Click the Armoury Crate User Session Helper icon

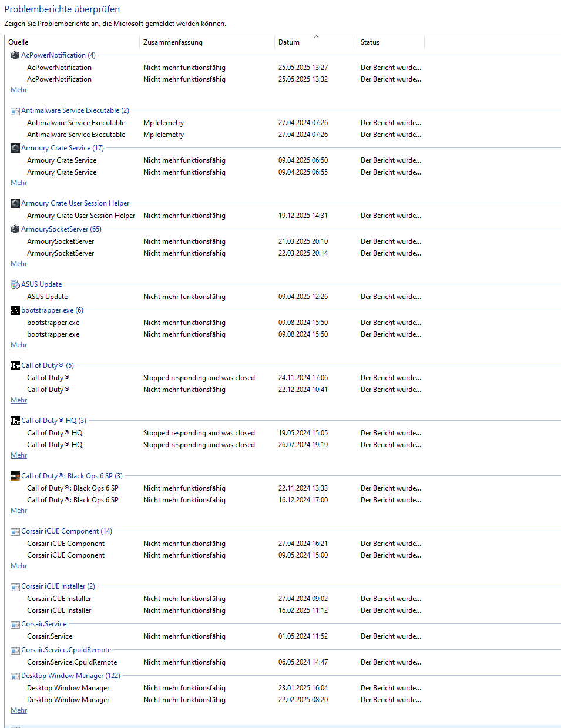15,203
